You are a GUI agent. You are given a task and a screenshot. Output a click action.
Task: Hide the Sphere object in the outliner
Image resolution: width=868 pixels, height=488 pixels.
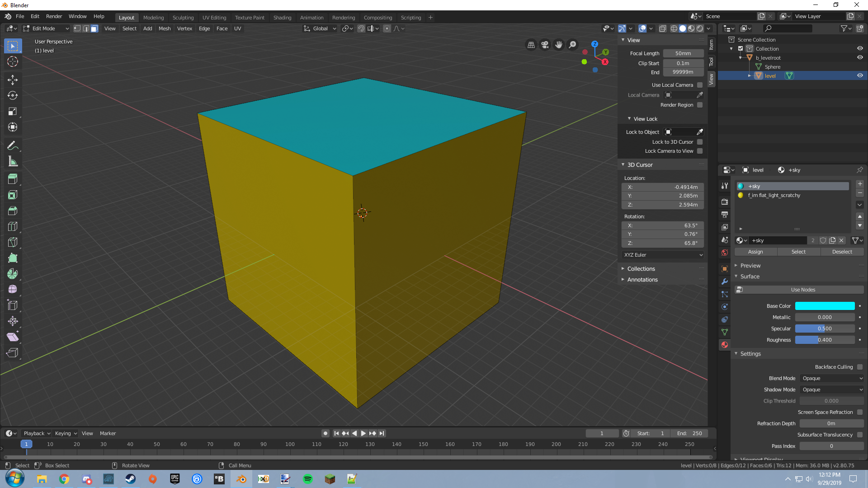(860, 66)
